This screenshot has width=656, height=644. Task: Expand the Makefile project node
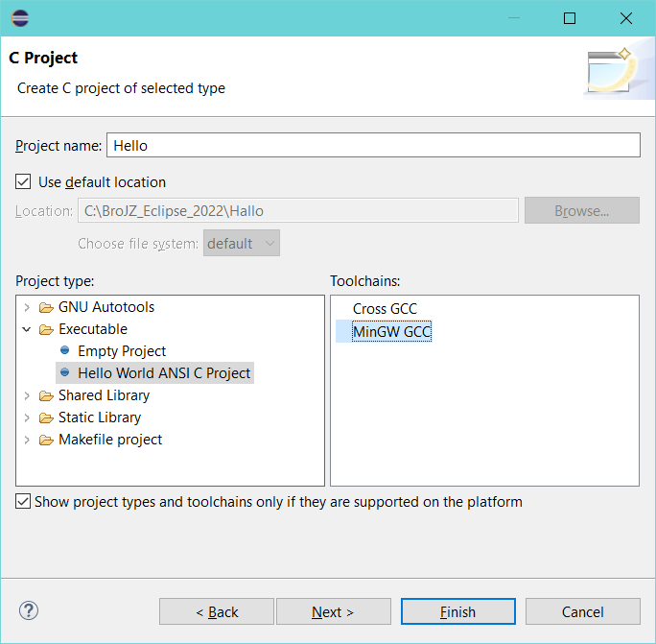pos(27,440)
